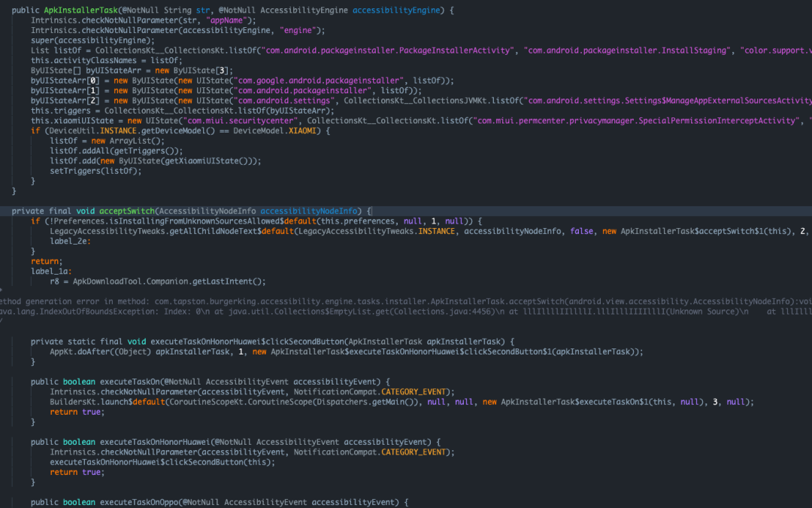Click the label_2e: label
This screenshot has width=812, height=508.
[70, 242]
